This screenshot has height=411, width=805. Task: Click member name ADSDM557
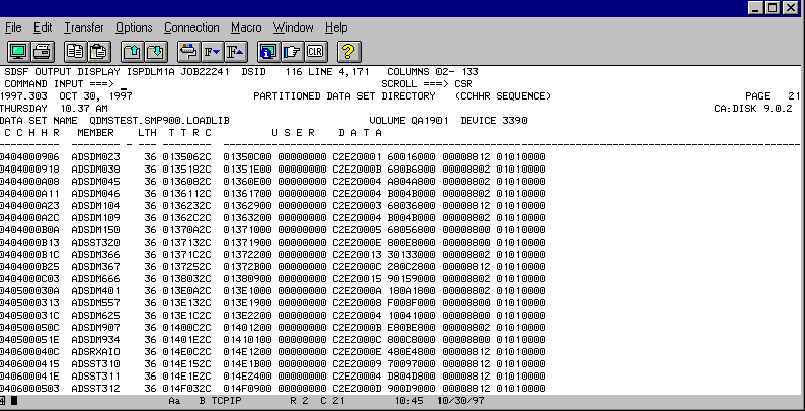[96, 303]
